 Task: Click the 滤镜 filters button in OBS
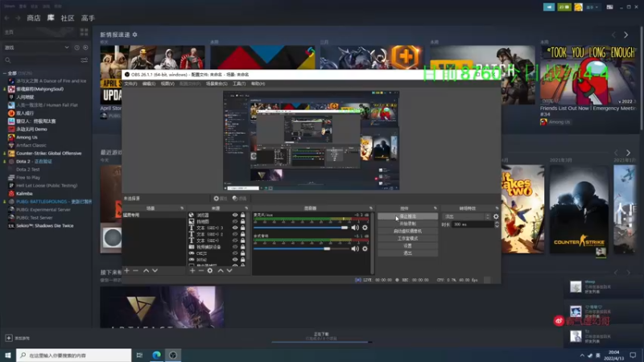coord(239,199)
